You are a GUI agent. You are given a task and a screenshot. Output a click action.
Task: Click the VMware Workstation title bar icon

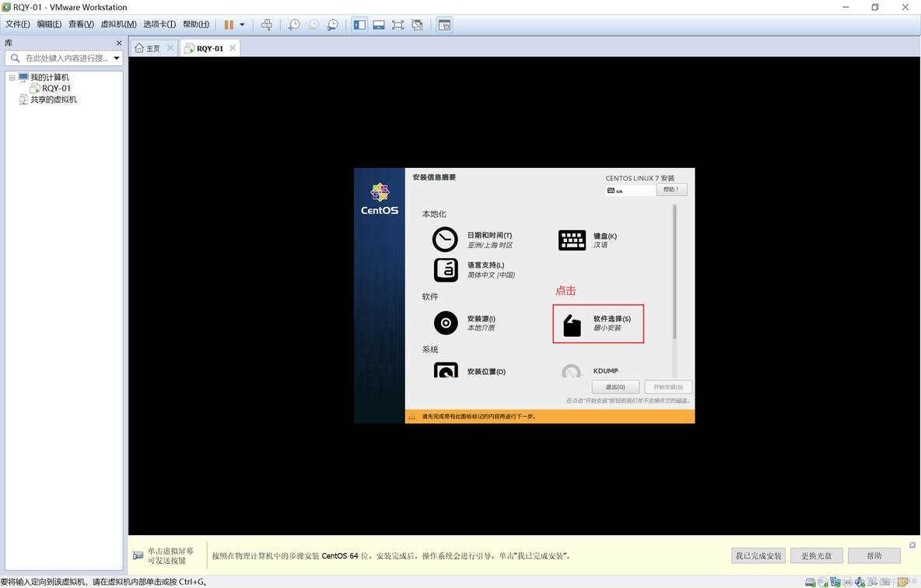[x=6, y=7]
